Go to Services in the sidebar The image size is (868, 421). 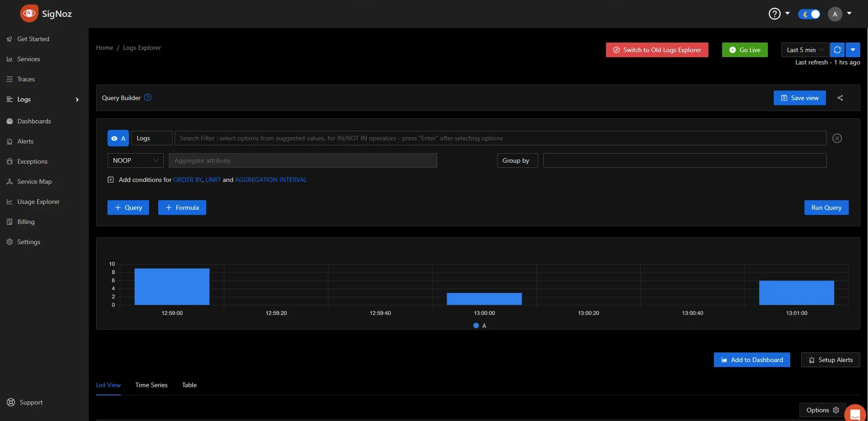point(28,59)
